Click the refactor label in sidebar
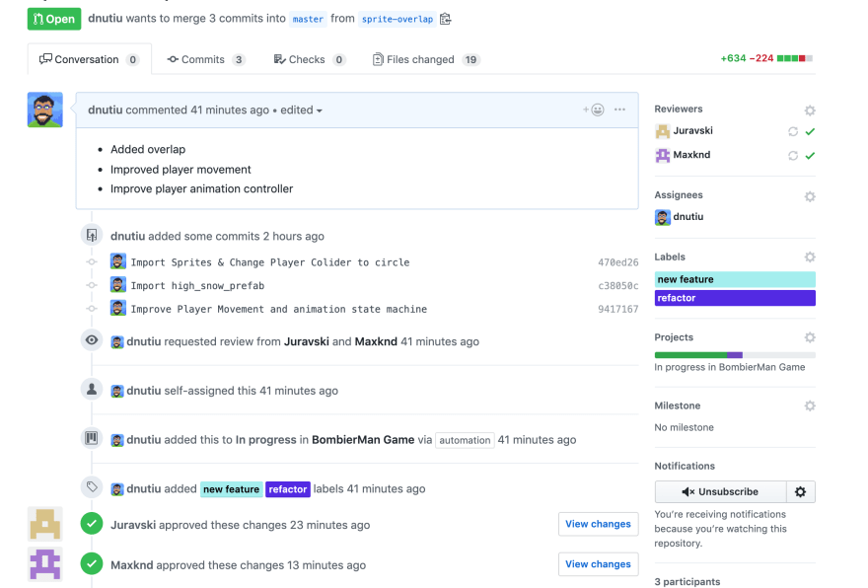The height and width of the screenshot is (588, 868). (735, 298)
